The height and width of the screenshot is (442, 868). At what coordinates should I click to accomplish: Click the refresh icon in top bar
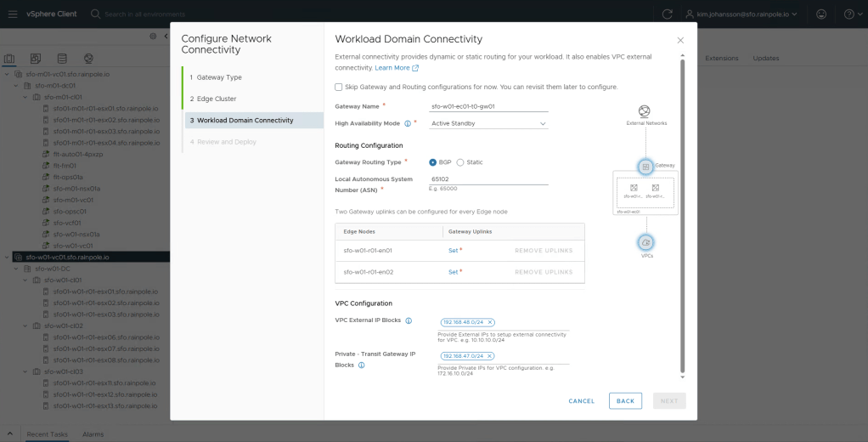(x=668, y=14)
